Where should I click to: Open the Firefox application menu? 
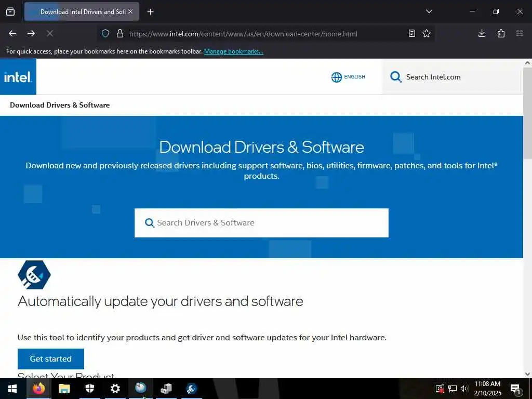520,33
